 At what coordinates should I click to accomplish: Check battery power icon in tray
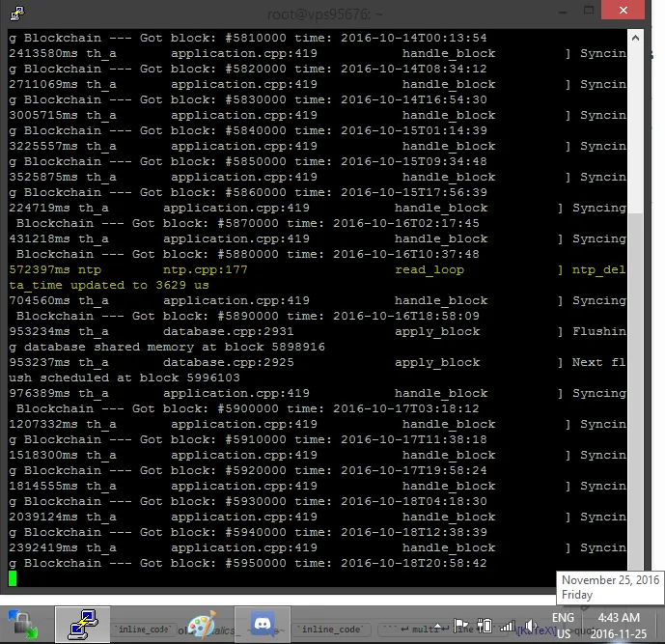click(x=484, y=626)
